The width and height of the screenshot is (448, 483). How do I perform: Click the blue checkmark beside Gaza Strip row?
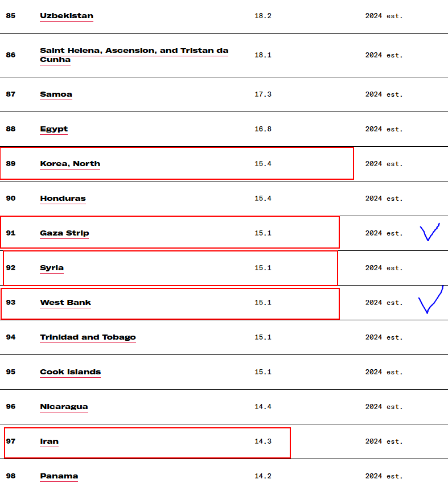point(430,232)
